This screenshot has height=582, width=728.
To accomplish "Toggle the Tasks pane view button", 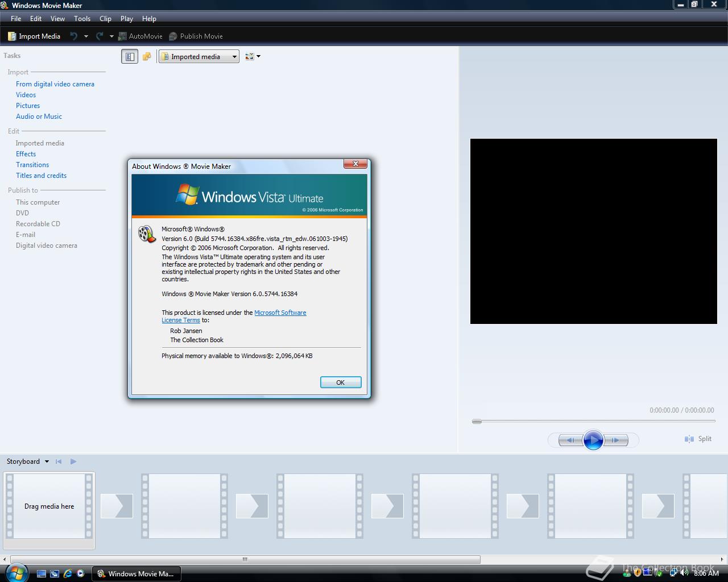I will tap(130, 56).
